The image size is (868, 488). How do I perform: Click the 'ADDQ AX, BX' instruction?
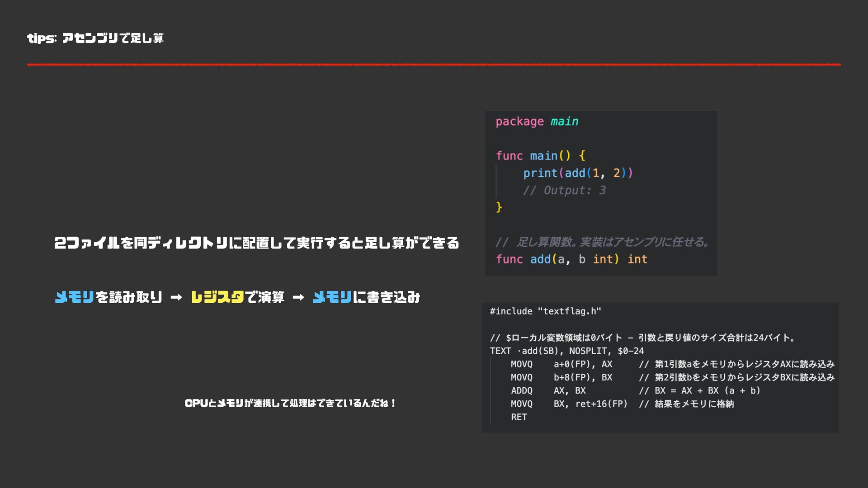click(x=548, y=390)
